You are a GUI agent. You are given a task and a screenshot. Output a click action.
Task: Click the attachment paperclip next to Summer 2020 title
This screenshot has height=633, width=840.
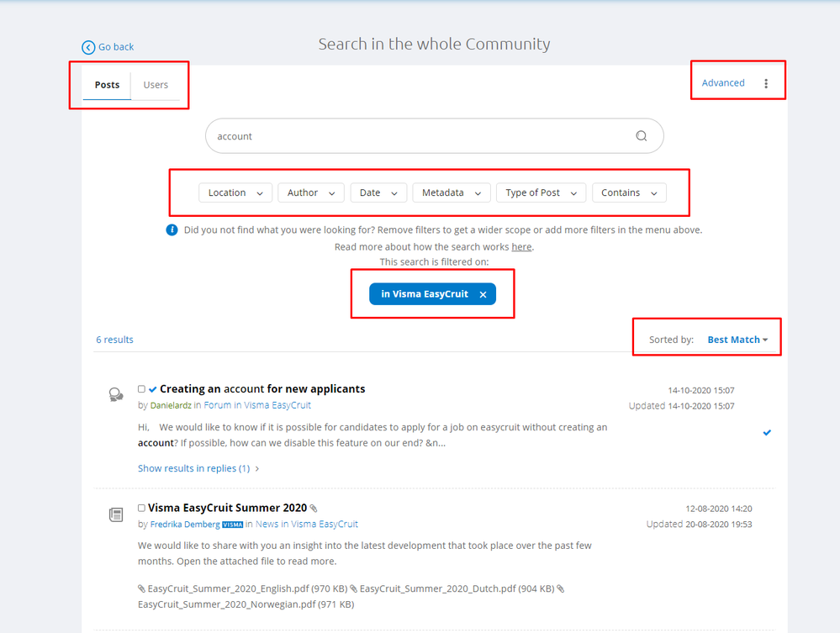pos(314,509)
